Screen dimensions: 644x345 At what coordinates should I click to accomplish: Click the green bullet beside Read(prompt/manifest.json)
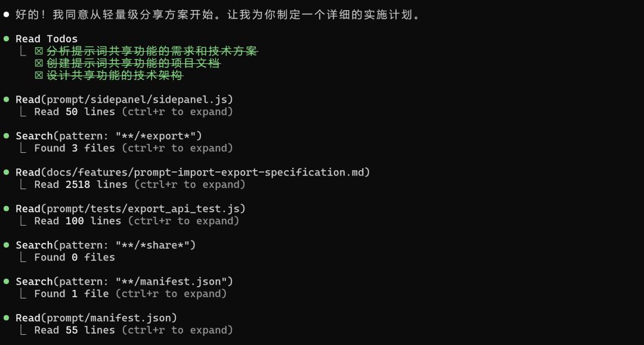coord(6,318)
